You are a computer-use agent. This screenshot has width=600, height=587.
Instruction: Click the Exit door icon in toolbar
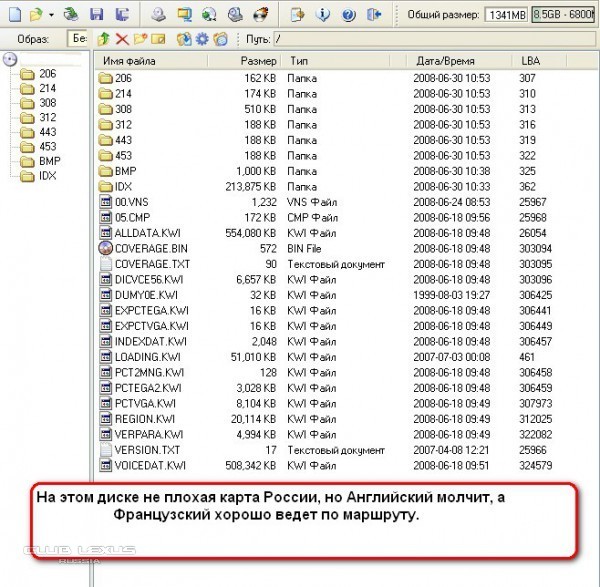(x=373, y=15)
